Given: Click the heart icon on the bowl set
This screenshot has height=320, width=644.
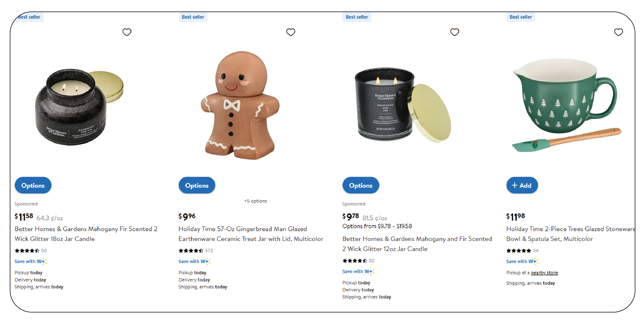Looking at the screenshot, I should [x=618, y=32].
